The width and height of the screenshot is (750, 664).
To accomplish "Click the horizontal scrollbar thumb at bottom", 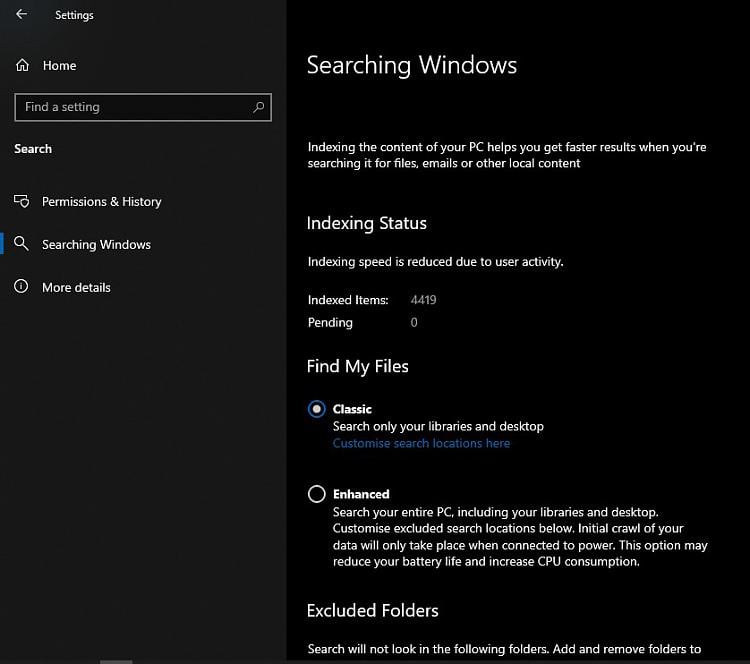I will pyautogui.click(x=116, y=662).
